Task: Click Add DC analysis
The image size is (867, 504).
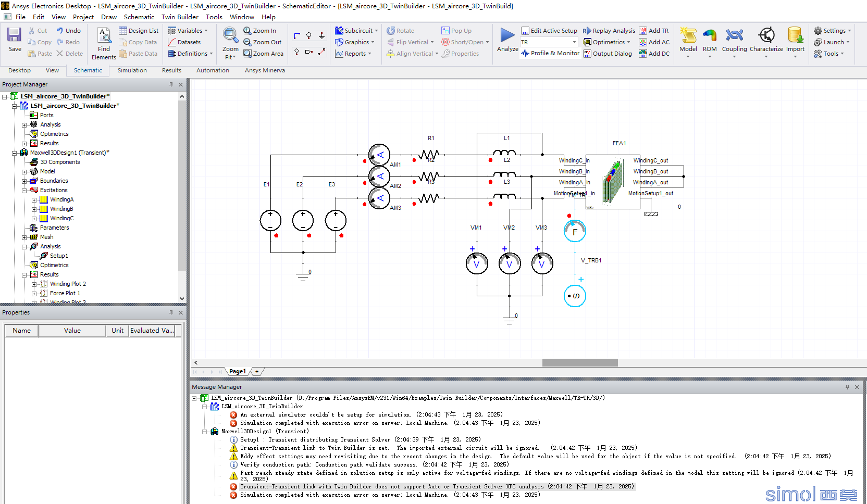Action: (x=654, y=54)
